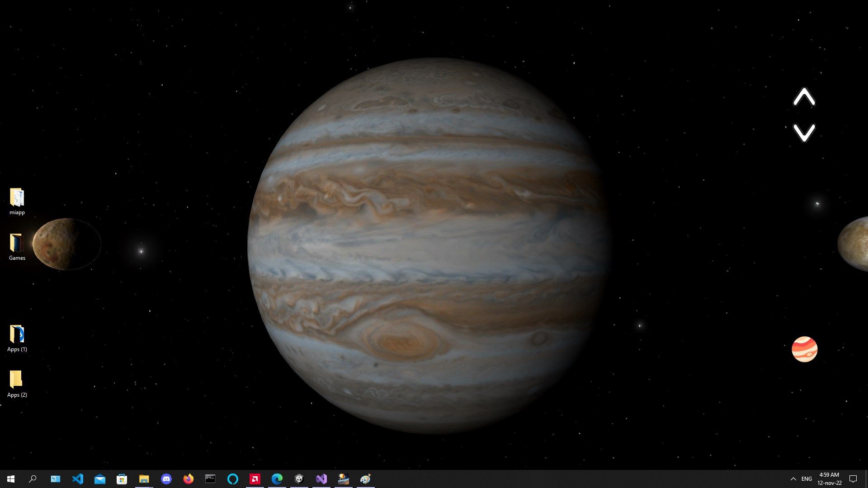This screenshot has width=868, height=488.
Task: Select the large Jupiter planet
Action: 429,245
